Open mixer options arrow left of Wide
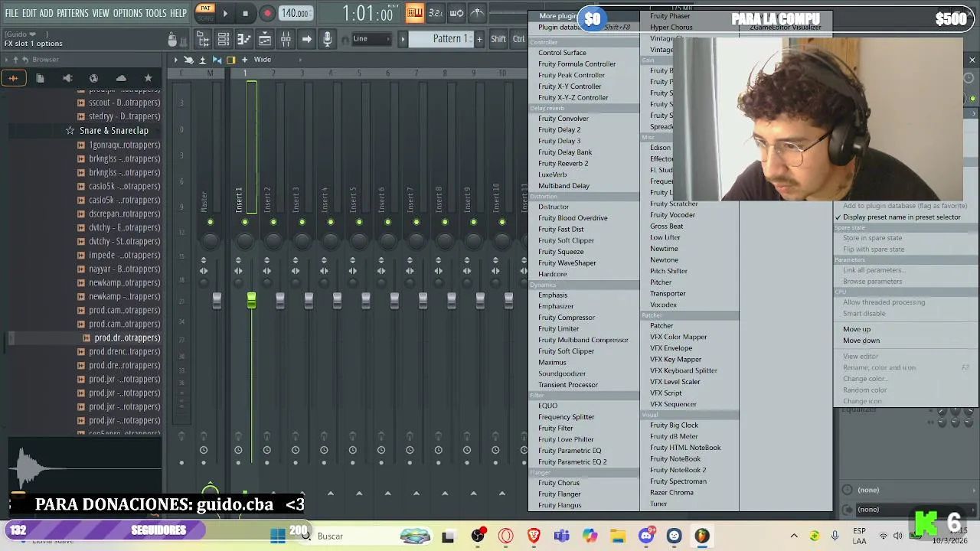This screenshot has width=980, height=551. pyautogui.click(x=175, y=60)
